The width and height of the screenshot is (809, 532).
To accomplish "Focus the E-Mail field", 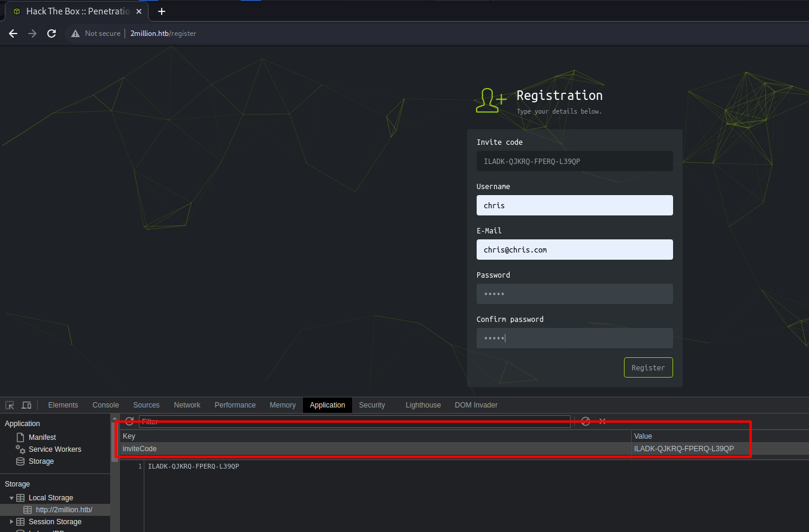I will tap(575, 250).
